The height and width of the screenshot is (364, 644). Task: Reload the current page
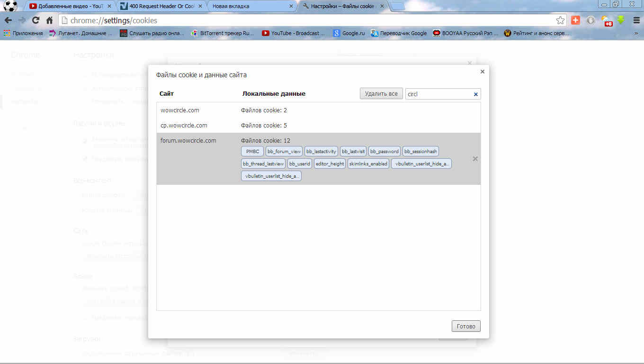pos(36,20)
